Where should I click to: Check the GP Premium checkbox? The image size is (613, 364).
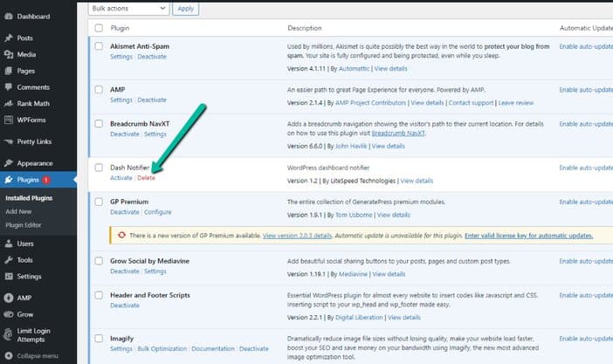pos(99,202)
